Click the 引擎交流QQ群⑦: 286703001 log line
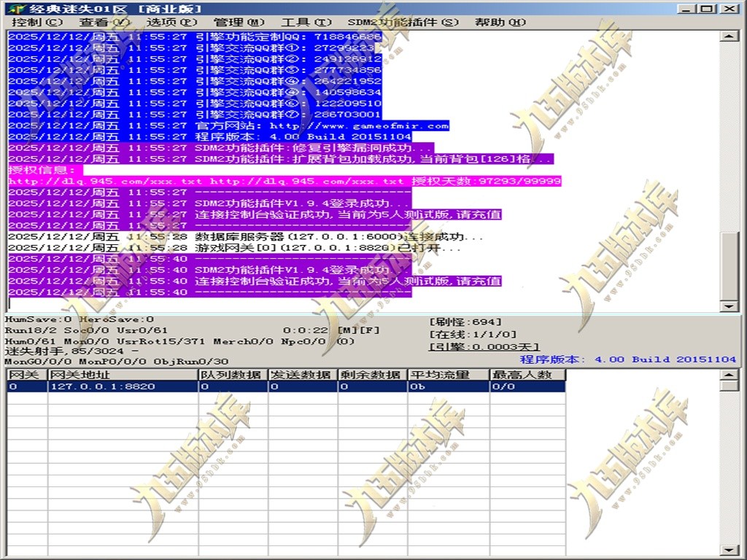Image resolution: width=747 pixels, height=560 pixels. pyautogui.click(x=195, y=114)
